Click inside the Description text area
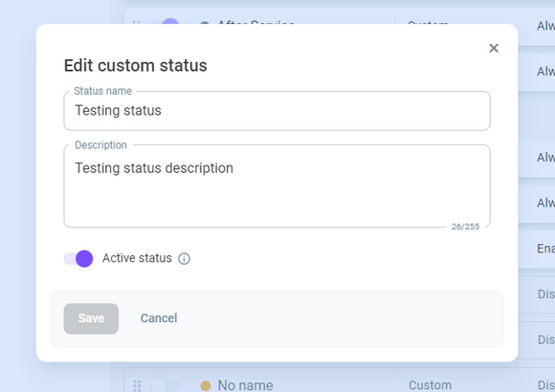The image size is (555, 392). [x=277, y=186]
